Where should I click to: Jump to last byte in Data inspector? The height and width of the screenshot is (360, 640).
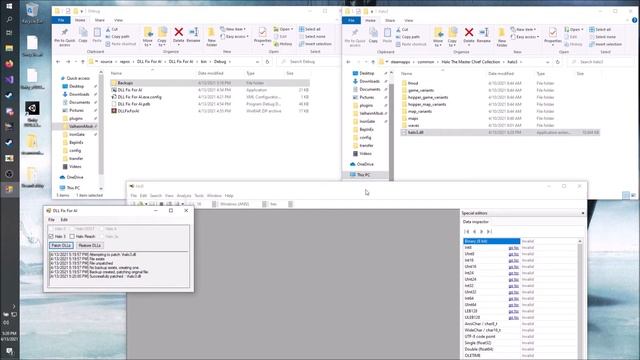point(489,231)
